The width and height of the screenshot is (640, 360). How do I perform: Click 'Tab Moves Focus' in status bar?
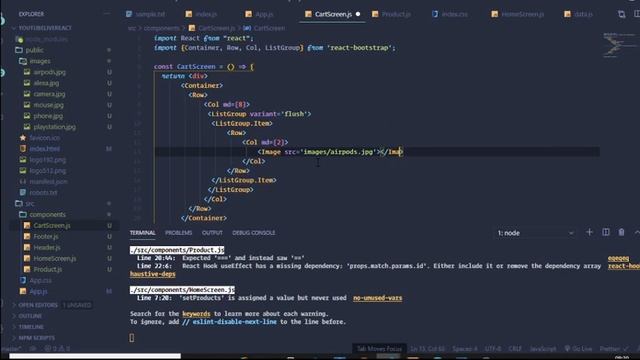tap(379, 349)
